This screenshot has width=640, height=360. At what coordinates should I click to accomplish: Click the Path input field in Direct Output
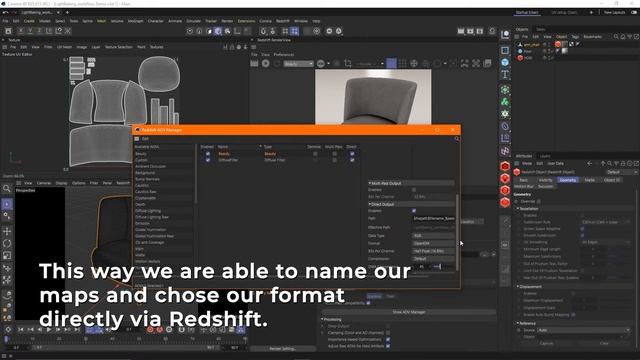433,218
